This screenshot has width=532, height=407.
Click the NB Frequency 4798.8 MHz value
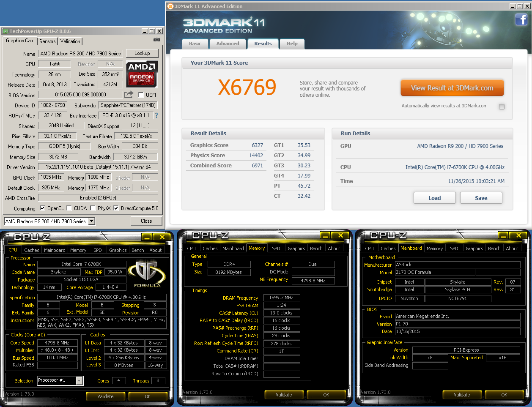pos(313,280)
